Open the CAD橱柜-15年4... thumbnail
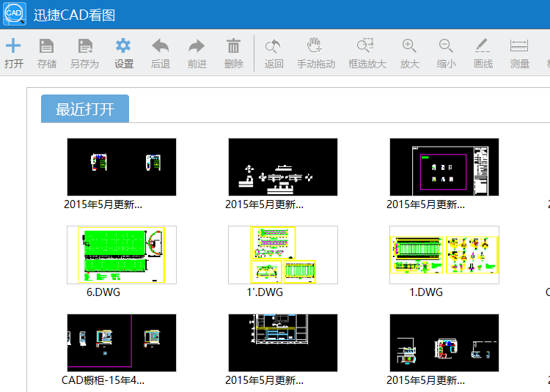Screen dimensions: 550x392 pos(122,343)
